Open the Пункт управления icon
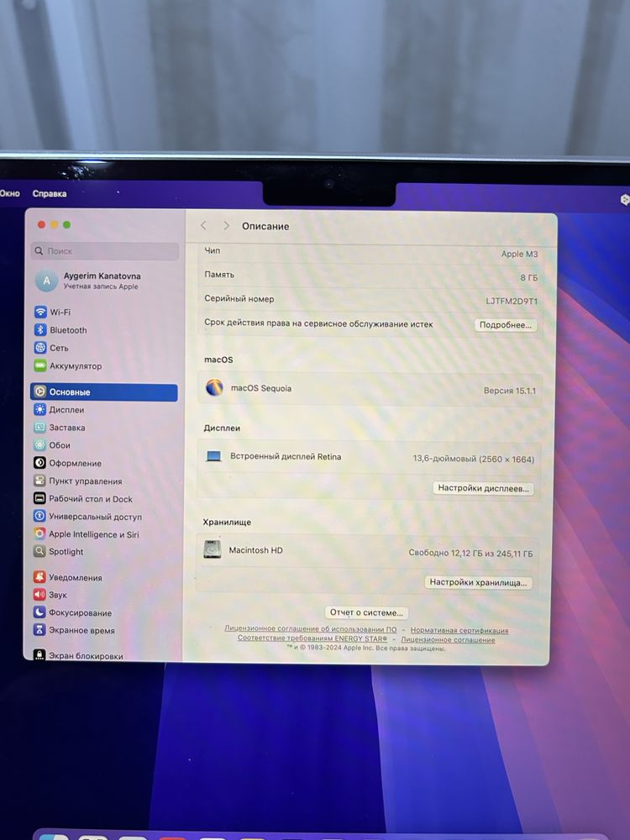 pyautogui.click(x=40, y=480)
